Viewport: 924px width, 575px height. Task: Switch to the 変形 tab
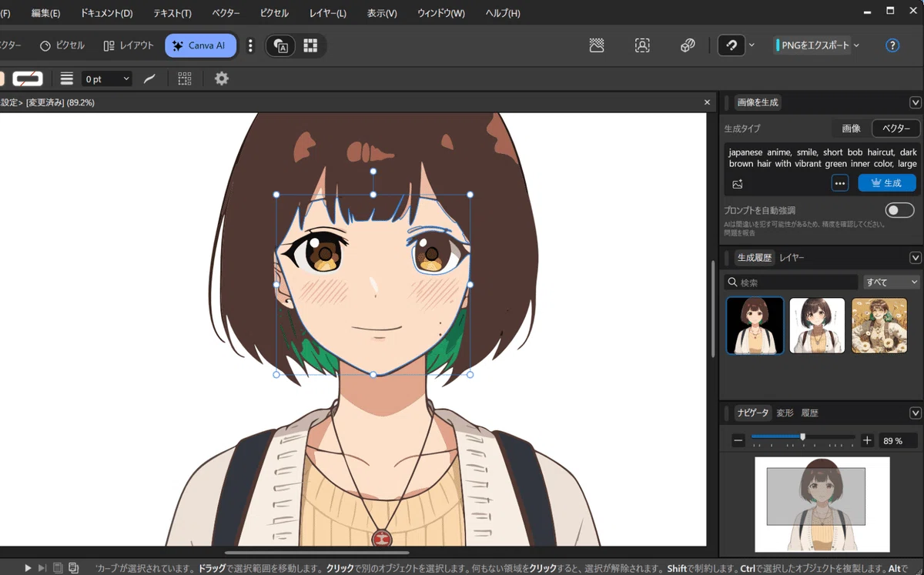(785, 413)
